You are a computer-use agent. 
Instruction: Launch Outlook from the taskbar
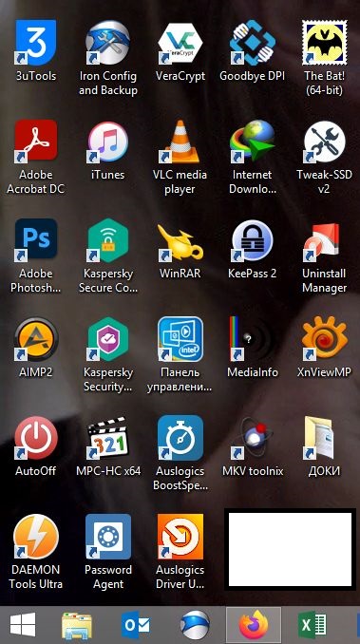pos(136,626)
